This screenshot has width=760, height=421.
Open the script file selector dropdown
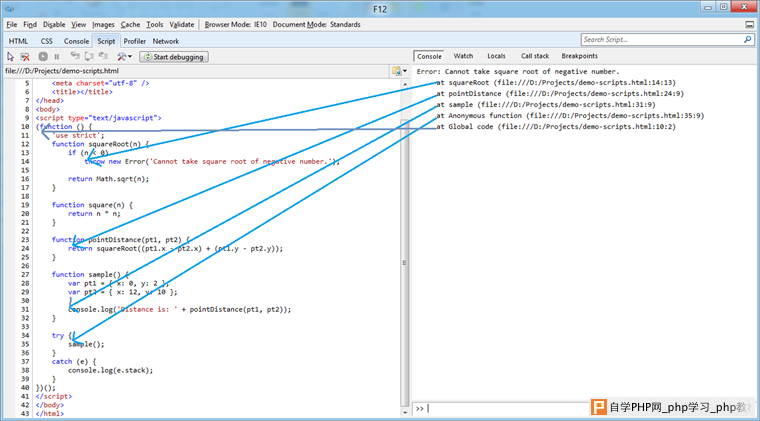[x=399, y=71]
